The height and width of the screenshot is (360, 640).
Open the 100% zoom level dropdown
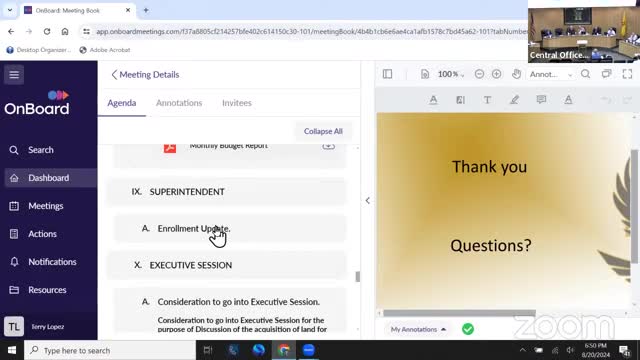(451, 74)
